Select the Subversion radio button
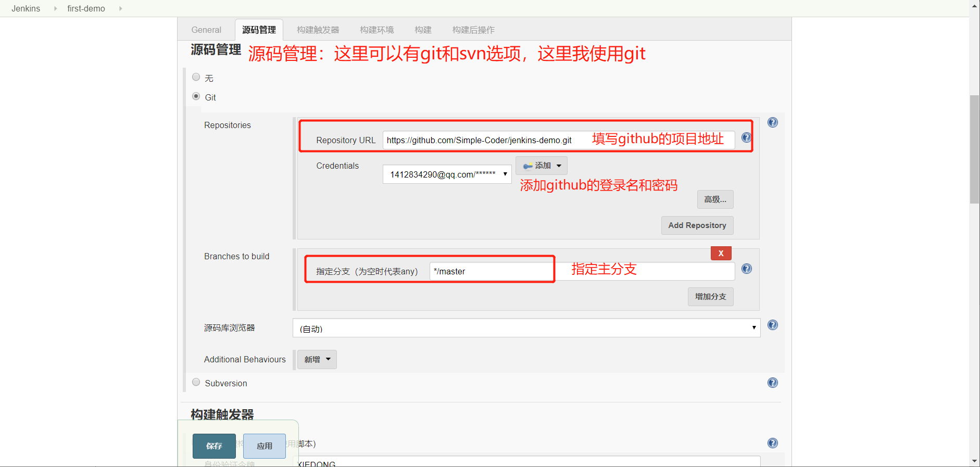The width and height of the screenshot is (980, 467). click(x=196, y=382)
